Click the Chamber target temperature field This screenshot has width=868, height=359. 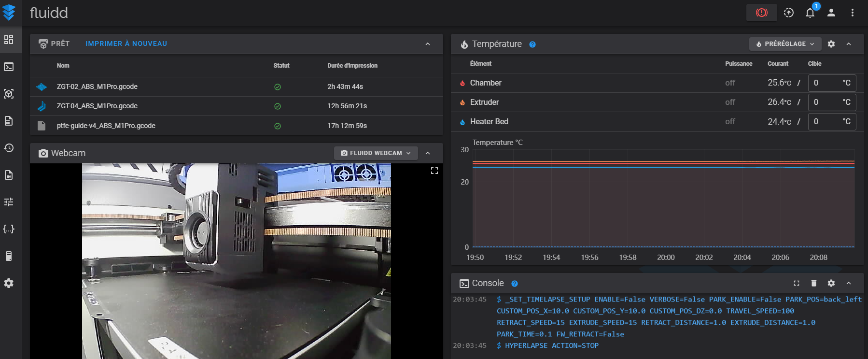click(x=832, y=83)
